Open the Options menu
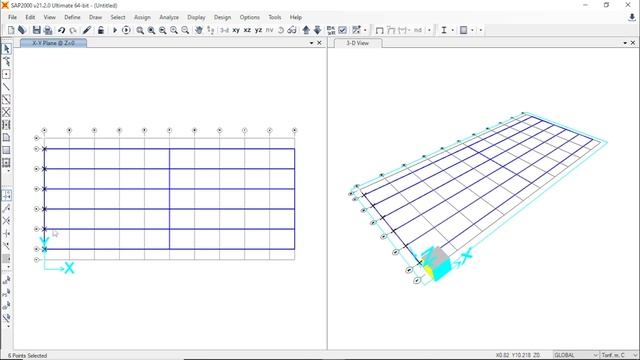Image resolution: width=640 pixels, height=360 pixels. 250,17
